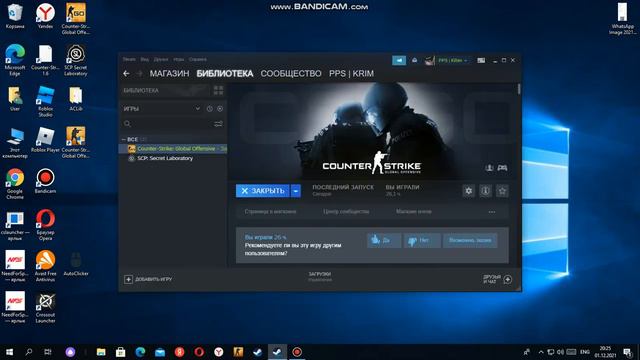Open the Steam menu in menu bar

click(129, 59)
